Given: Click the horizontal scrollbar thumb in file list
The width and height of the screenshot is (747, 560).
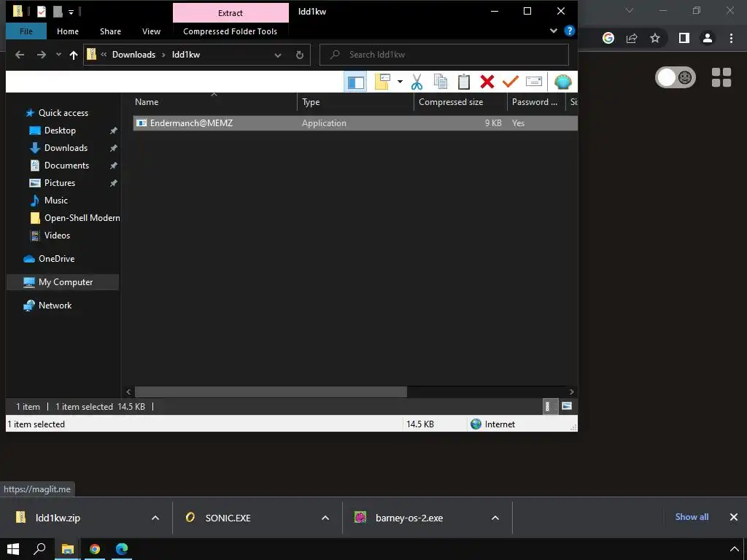Looking at the screenshot, I should 271,392.
